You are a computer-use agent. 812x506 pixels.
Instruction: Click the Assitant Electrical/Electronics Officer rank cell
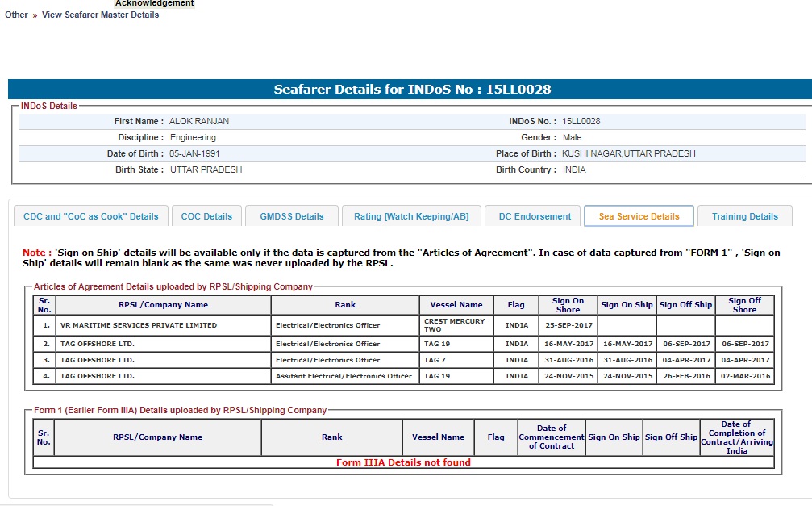click(344, 376)
